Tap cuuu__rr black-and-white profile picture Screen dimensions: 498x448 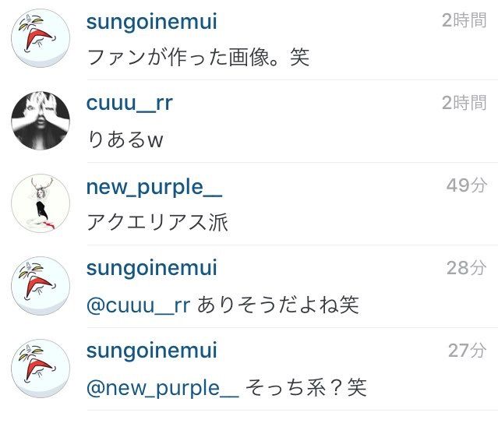click(41, 121)
